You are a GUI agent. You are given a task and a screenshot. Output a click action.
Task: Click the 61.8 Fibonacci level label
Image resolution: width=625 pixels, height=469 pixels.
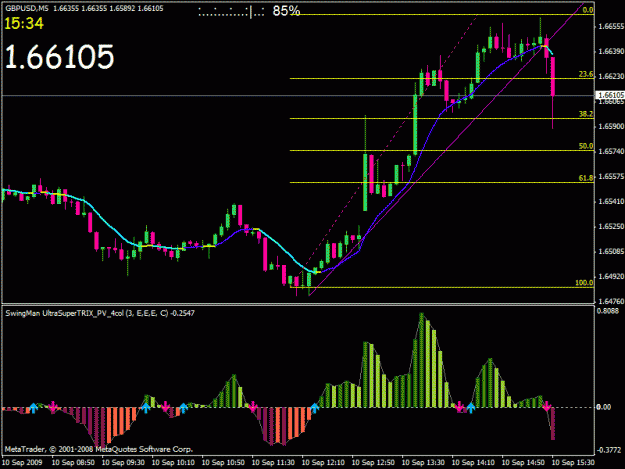click(586, 178)
